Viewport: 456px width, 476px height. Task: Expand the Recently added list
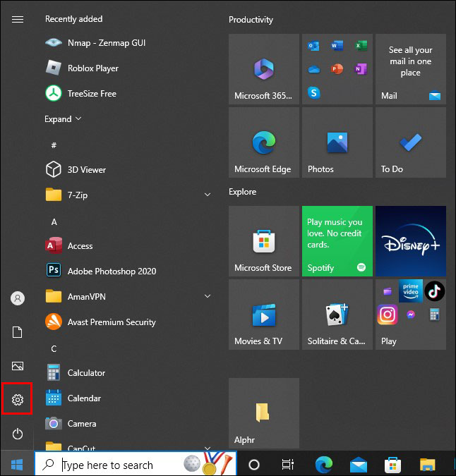pyautogui.click(x=63, y=119)
